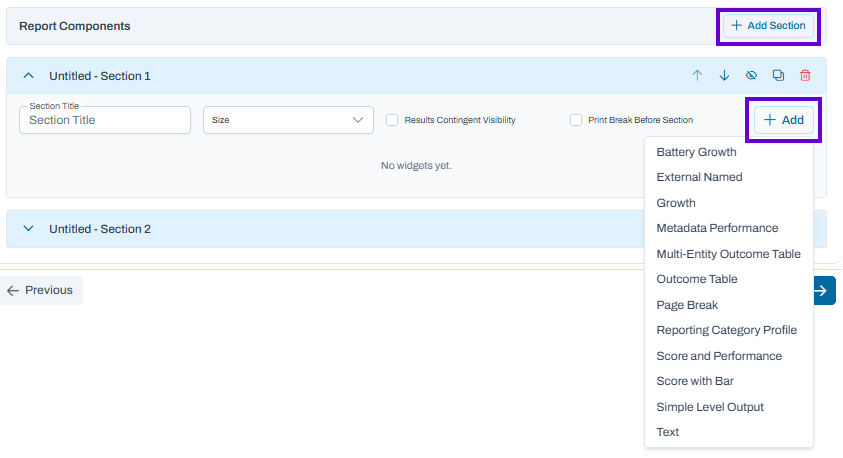Move Section 1 up with arrow icon
Screen dimensions: 843x458
click(x=697, y=75)
